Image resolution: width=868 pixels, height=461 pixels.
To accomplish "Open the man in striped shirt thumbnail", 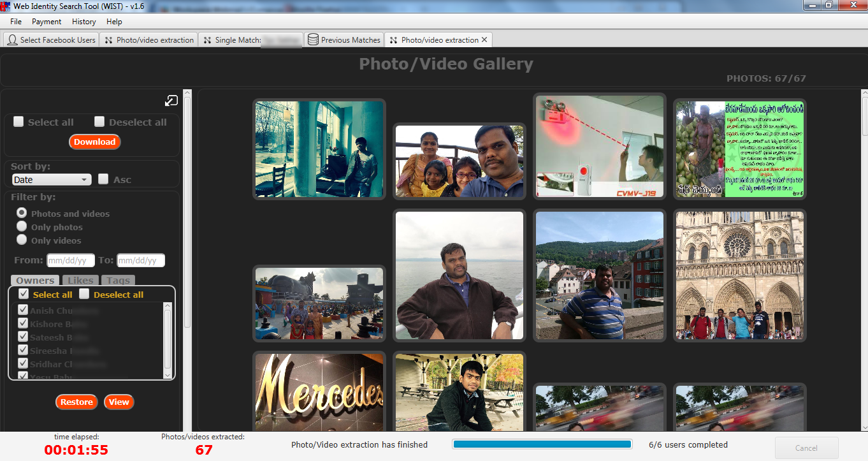I will click(600, 275).
